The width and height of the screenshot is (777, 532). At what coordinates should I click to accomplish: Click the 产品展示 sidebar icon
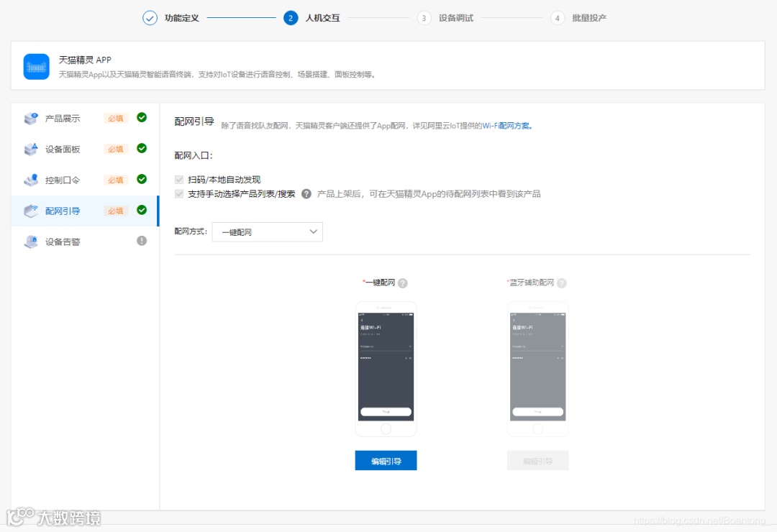click(31, 119)
